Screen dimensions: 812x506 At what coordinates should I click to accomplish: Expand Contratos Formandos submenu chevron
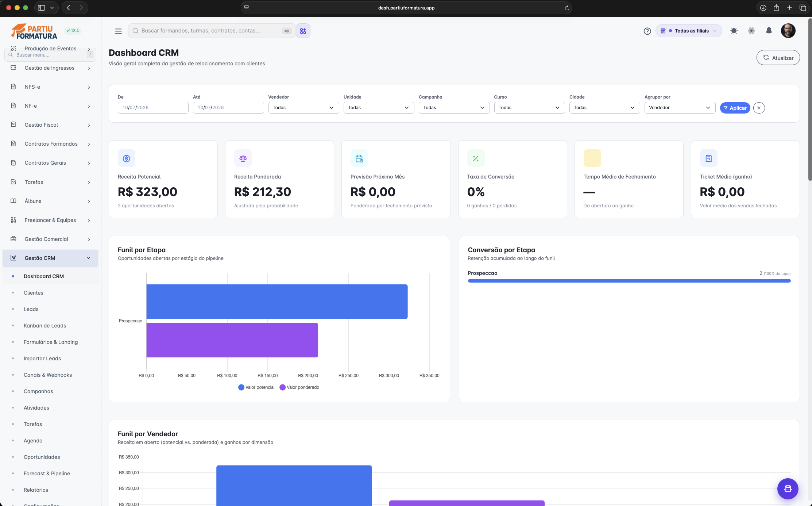[89, 144]
